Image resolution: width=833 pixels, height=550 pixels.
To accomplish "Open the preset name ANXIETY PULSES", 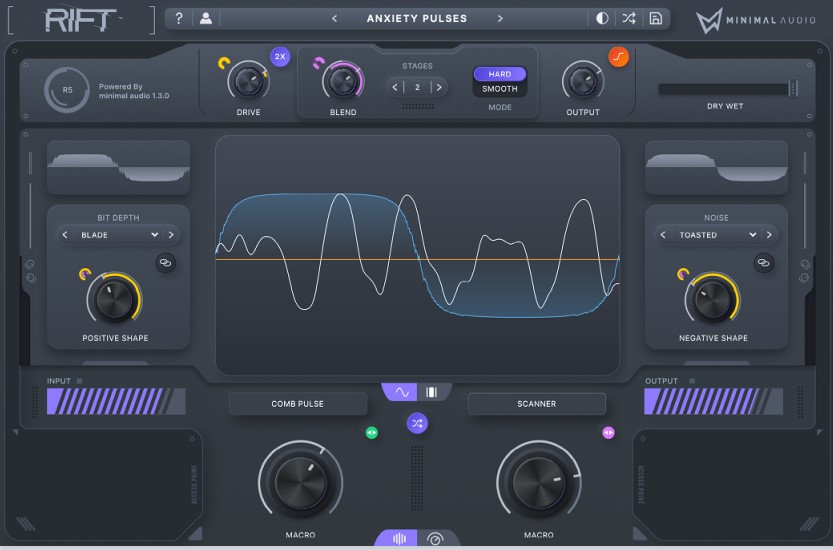I will pos(417,19).
